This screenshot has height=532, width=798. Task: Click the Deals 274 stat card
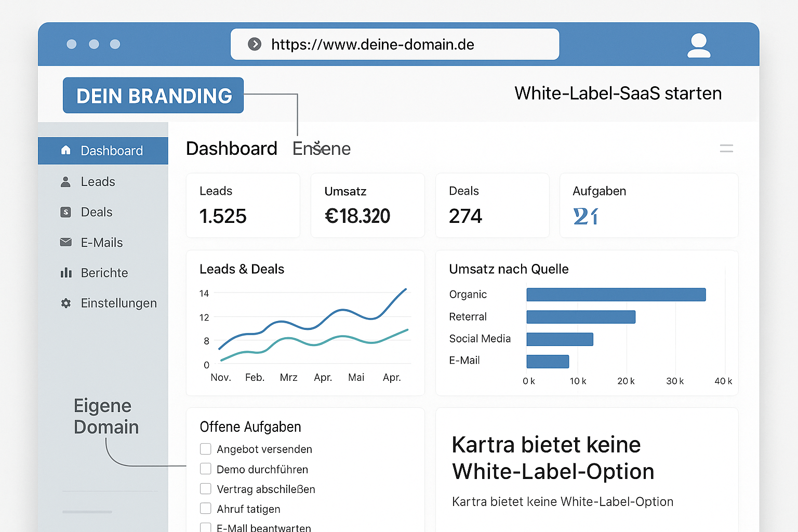(493, 206)
